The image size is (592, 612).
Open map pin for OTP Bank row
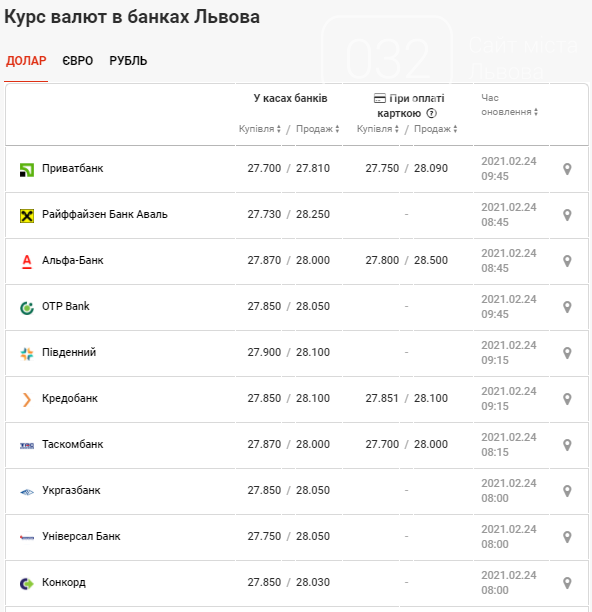click(567, 307)
